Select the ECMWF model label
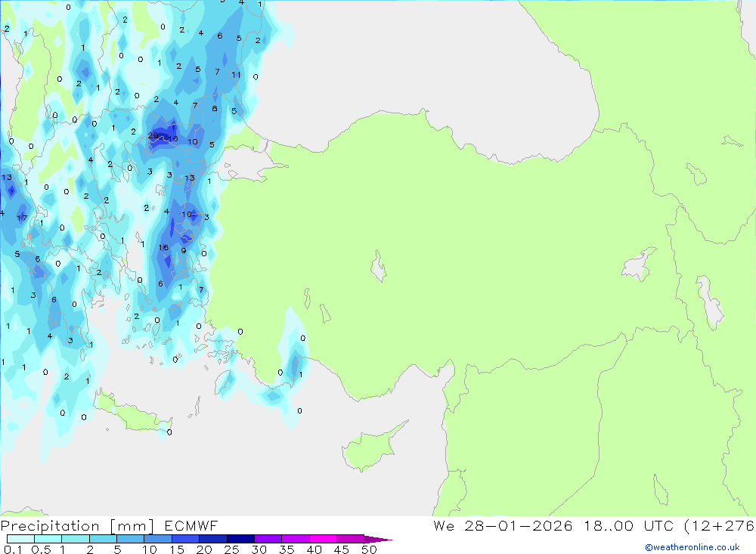This screenshot has width=756, height=554. [x=191, y=525]
